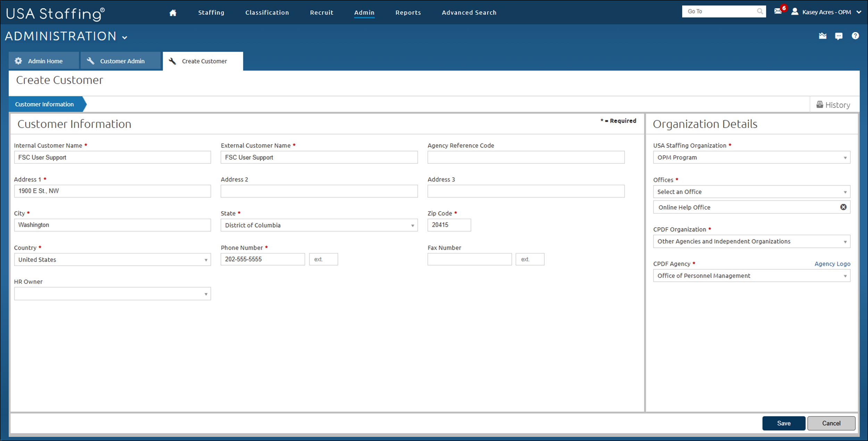
Task: Click the City field
Action: point(112,225)
